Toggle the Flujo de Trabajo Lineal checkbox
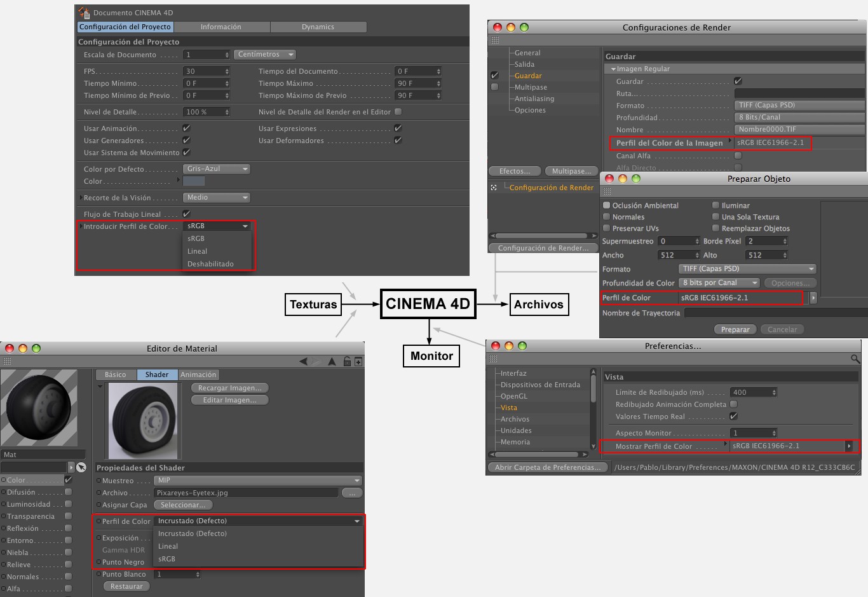 186,214
